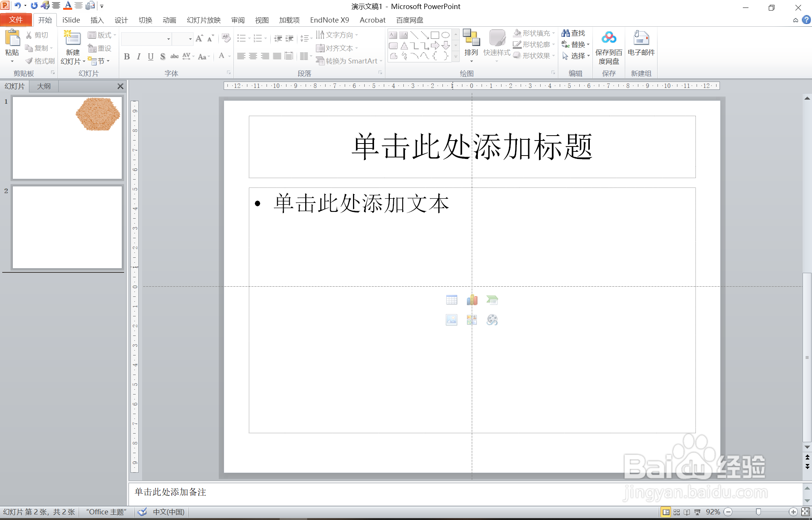Click the zoom slider handle

(759, 512)
